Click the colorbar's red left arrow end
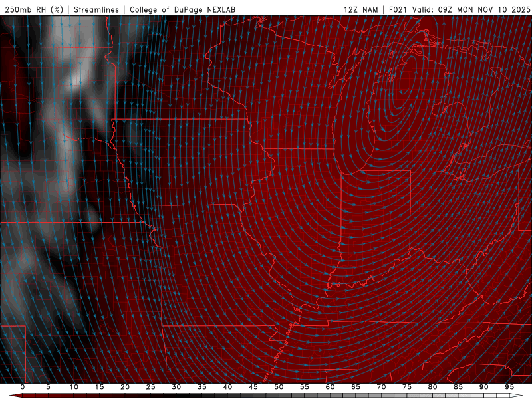 pos(15,396)
